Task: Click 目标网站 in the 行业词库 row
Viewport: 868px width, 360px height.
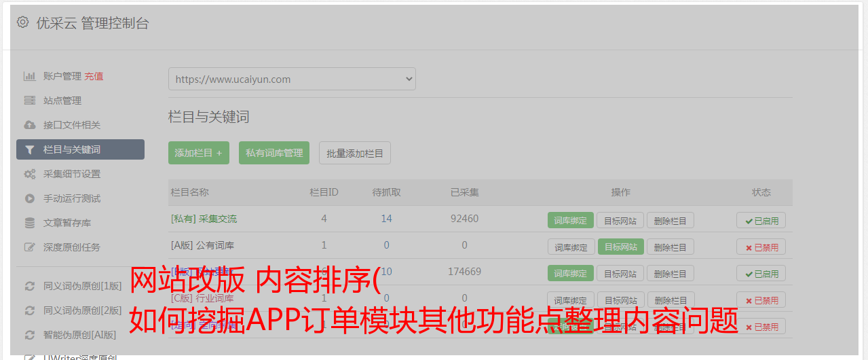Action: click(620, 300)
